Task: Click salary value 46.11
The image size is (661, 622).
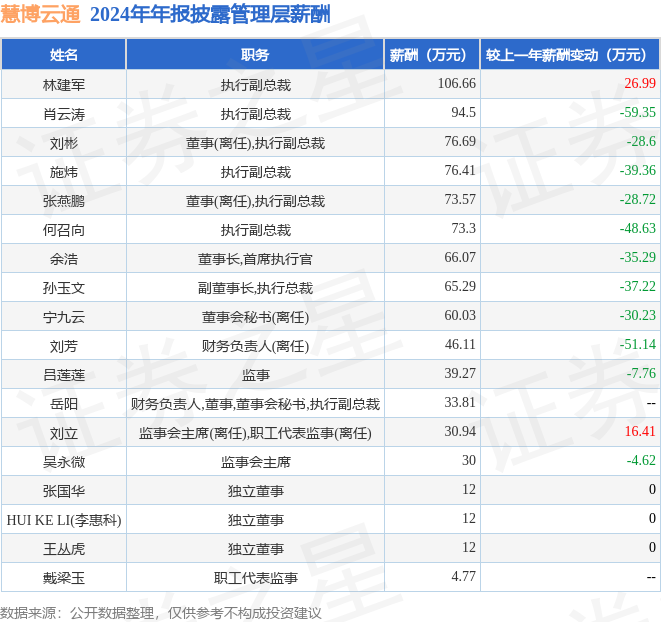Action: 460,344
